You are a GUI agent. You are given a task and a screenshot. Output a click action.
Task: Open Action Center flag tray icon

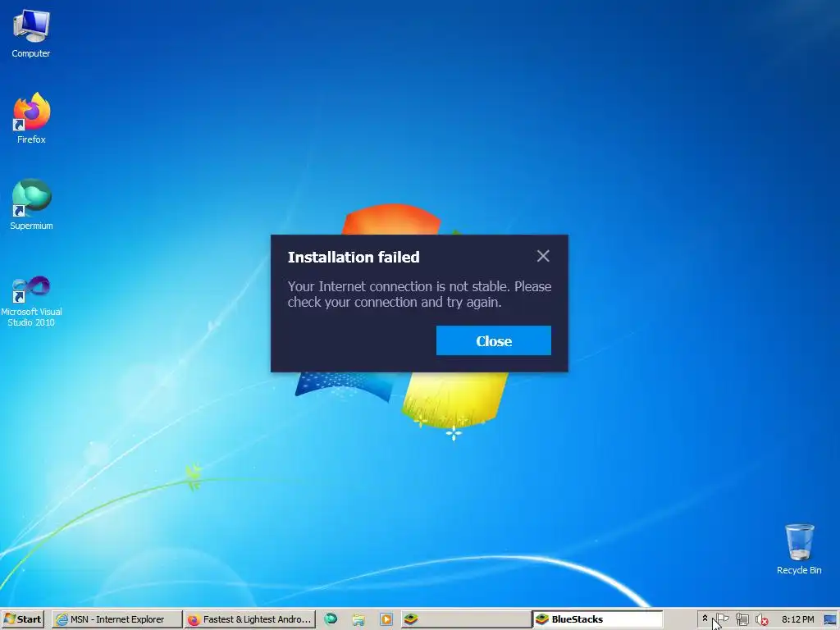pos(722,619)
